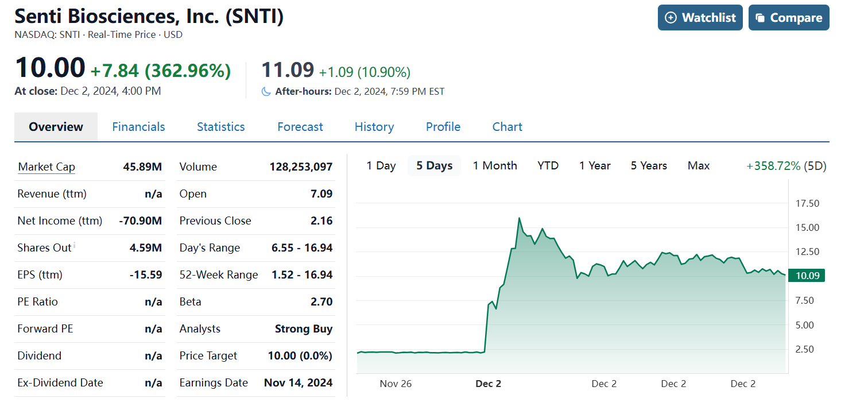Image resolution: width=868 pixels, height=410 pixels.
Task: View the company Profile tab
Action: pos(443,127)
